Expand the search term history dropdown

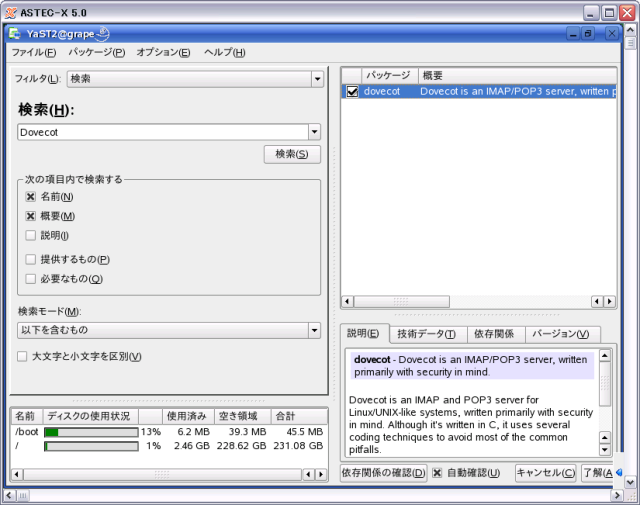coord(314,132)
